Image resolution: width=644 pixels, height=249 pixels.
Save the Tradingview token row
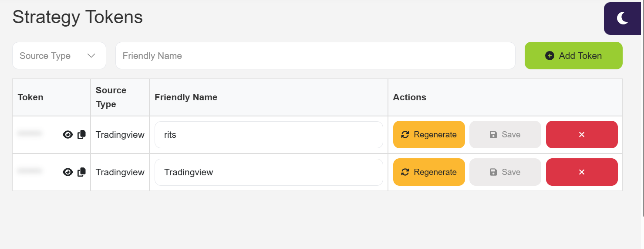tap(505, 172)
